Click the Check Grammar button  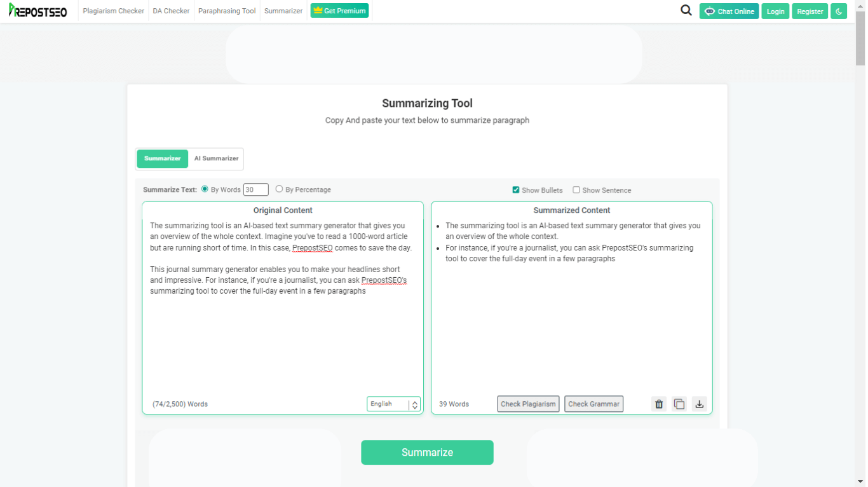click(593, 404)
